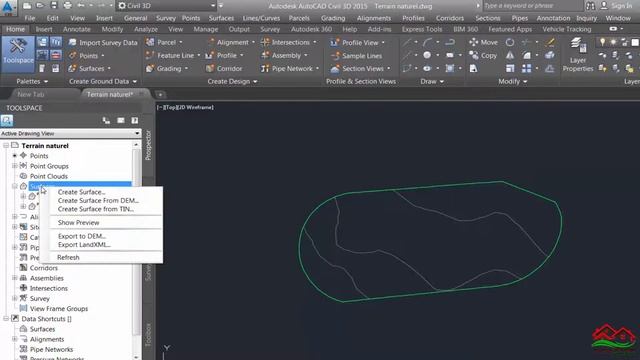Choose Export to DEM...
Image resolution: width=640 pixels, height=360 pixels.
tap(82, 236)
